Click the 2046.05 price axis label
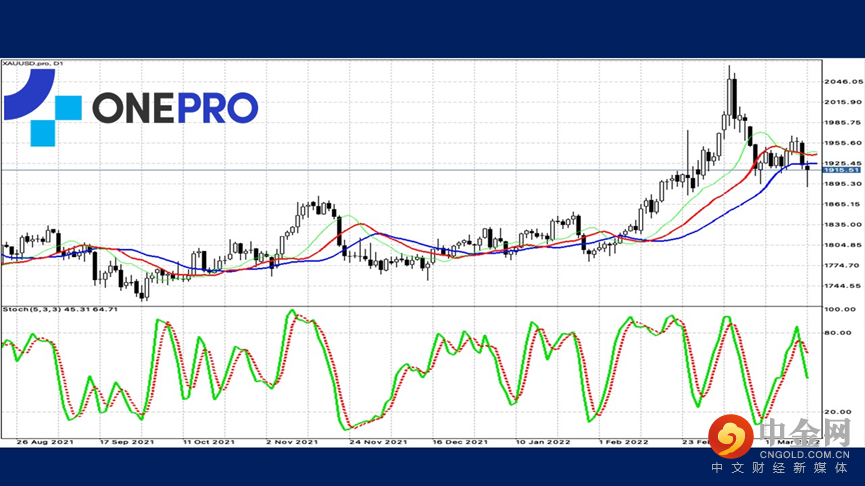The width and height of the screenshot is (865, 486). 843,82
